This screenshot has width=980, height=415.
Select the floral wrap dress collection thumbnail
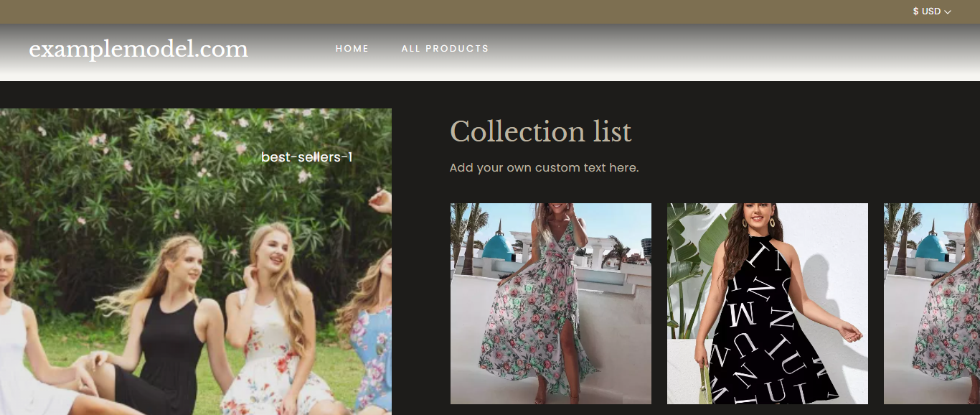550,303
